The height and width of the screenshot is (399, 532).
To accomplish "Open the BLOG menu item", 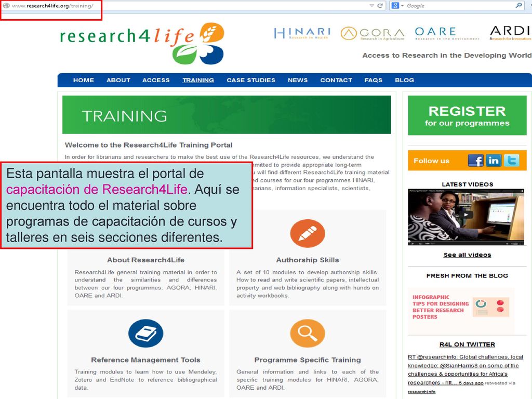I will [404, 80].
